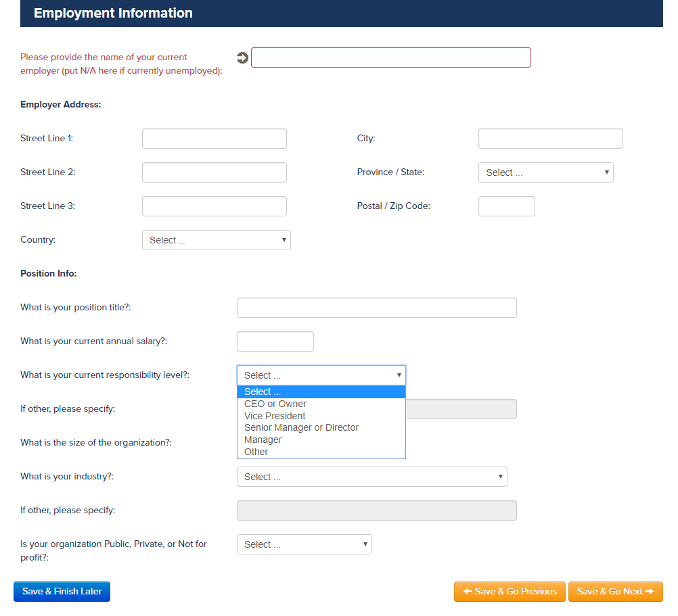Screen dimensions: 678x616
Task: Open the Province / State dropdown
Action: (x=545, y=172)
